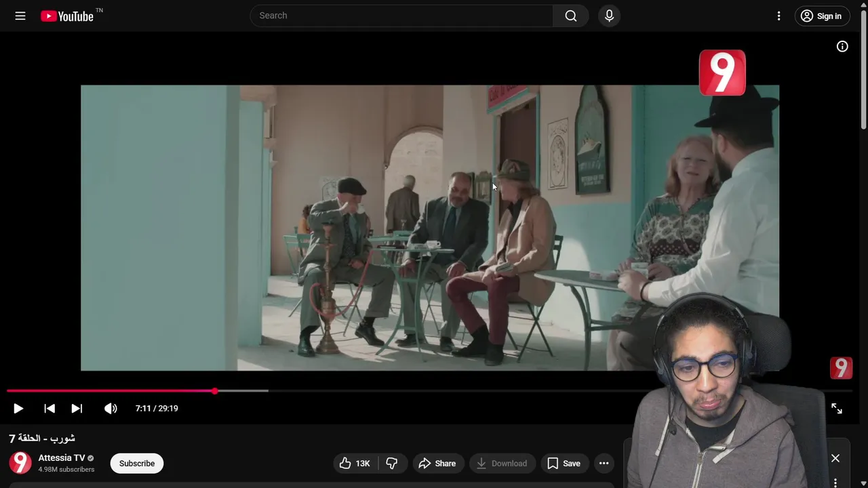Click the subscription branding 9 icon in player corner
The image size is (868, 488).
click(841, 368)
